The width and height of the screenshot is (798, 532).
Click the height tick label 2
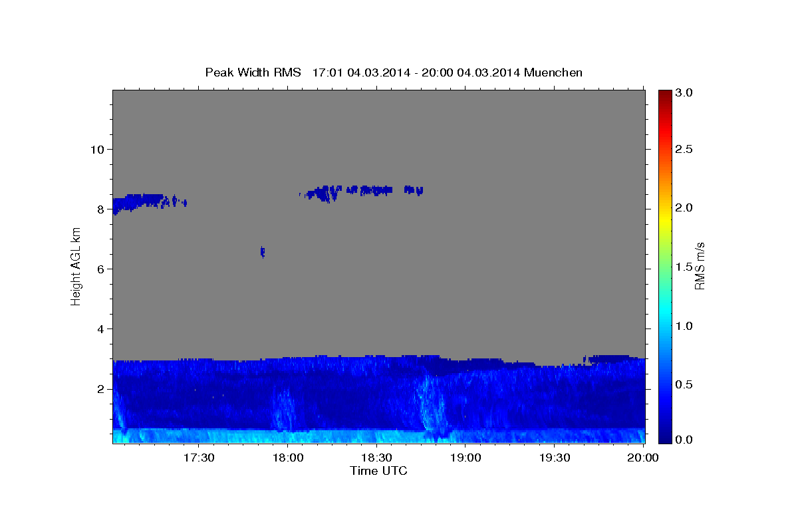coord(100,389)
